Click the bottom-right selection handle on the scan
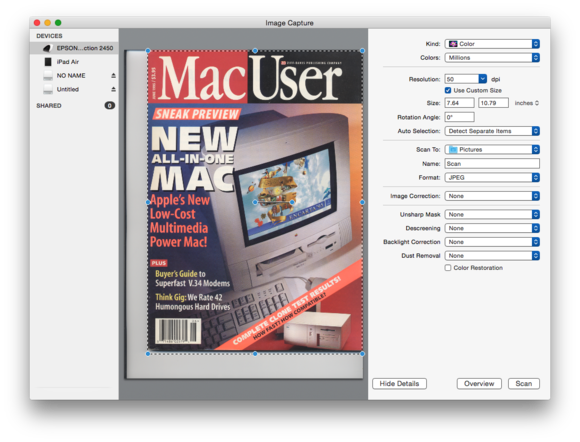The height and width of the screenshot is (442, 580). 362,354
